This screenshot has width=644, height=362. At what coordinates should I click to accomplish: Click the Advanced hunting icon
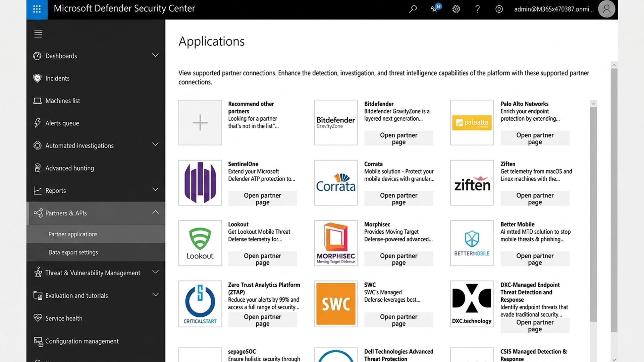[37, 168]
